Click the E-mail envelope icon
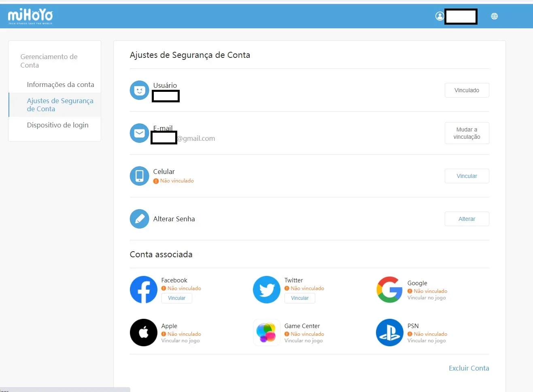 (140, 133)
